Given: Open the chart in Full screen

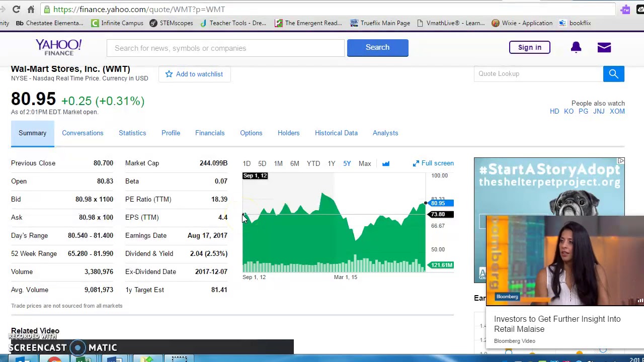Looking at the screenshot, I should (433, 163).
